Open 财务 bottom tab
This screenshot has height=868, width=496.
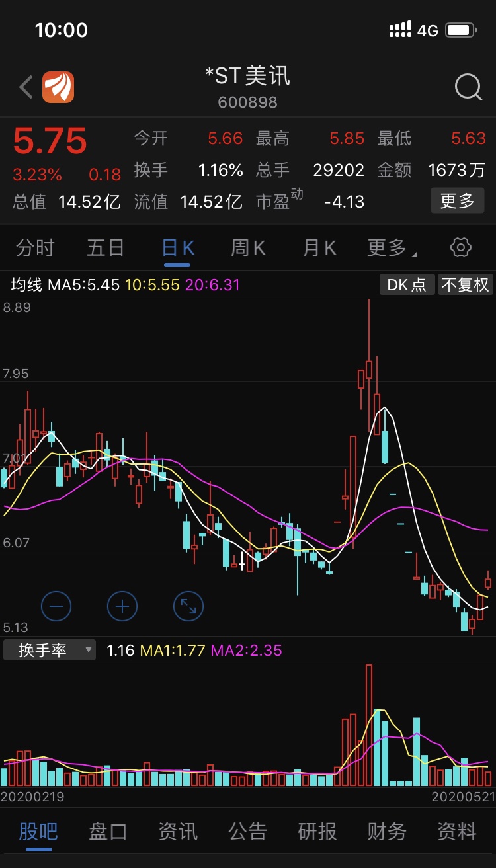[387, 831]
